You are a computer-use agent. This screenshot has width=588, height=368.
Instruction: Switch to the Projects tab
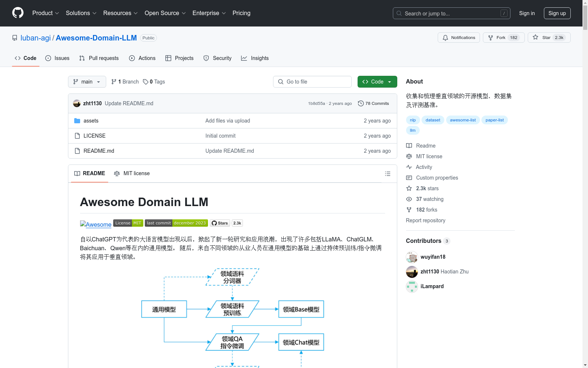pyautogui.click(x=179, y=58)
